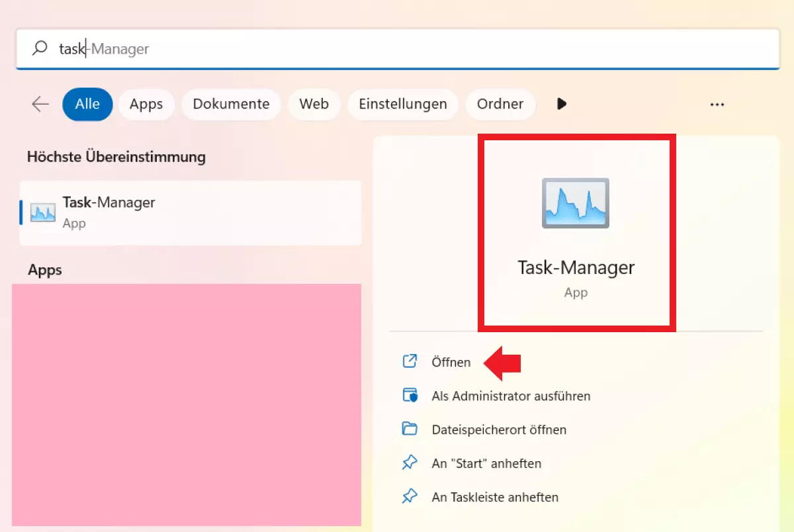Viewport: 794px width, 532px height.
Task: Click the Task-Manager title in preview pane
Action: (x=576, y=267)
